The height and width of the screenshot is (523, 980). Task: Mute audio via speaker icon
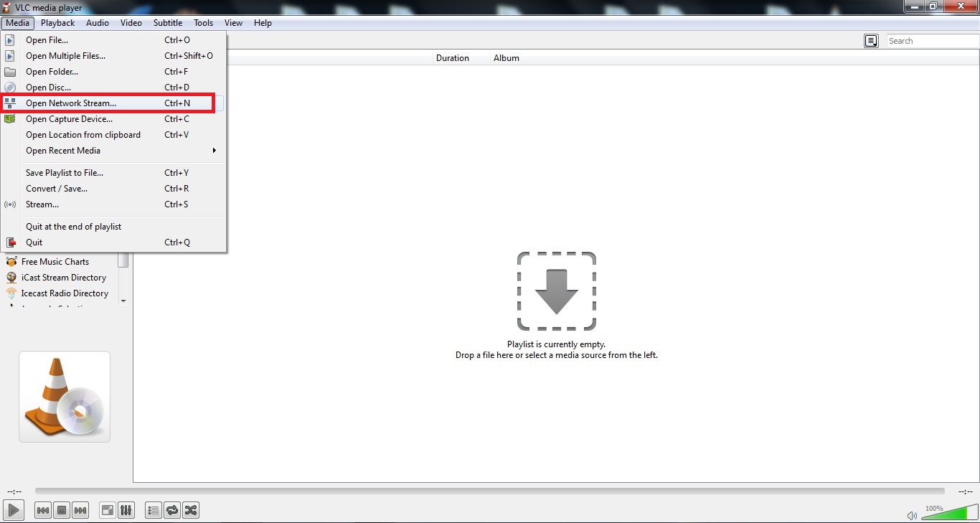click(912, 515)
